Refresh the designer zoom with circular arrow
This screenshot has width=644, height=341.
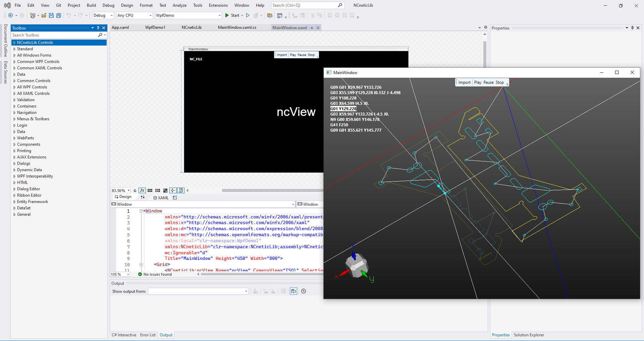click(x=135, y=191)
